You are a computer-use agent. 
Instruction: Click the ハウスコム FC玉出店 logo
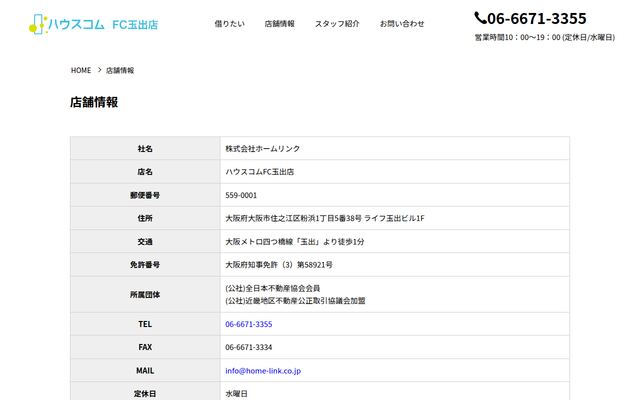[x=93, y=24]
